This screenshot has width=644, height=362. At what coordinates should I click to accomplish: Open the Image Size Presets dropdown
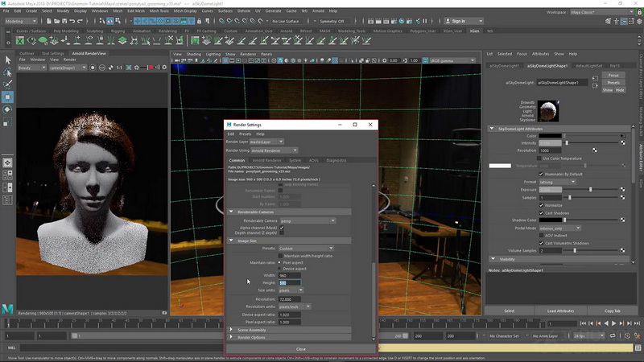(x=306, y=249)
